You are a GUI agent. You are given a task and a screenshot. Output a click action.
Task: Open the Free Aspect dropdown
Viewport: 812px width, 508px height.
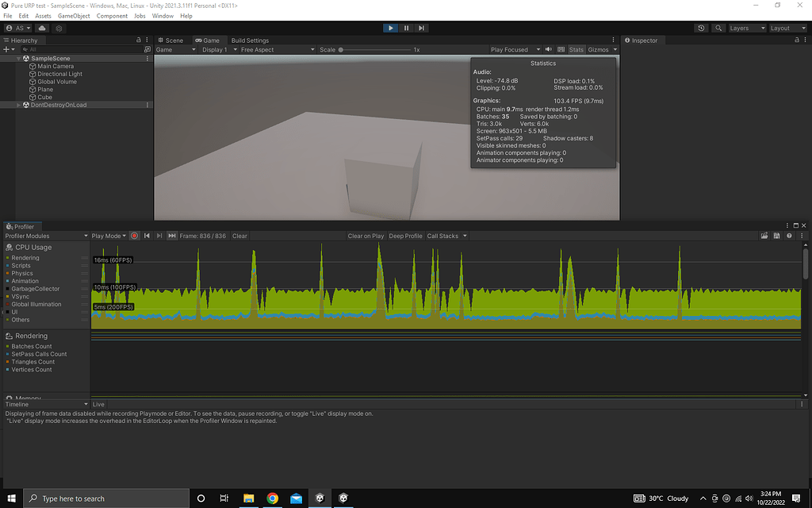point(274,48)
